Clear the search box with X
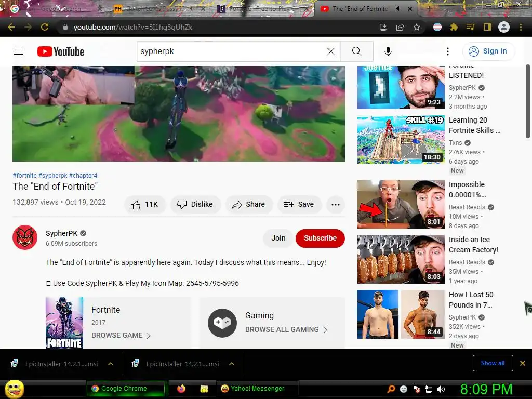 pyautogui.click(x=331, y=51)
